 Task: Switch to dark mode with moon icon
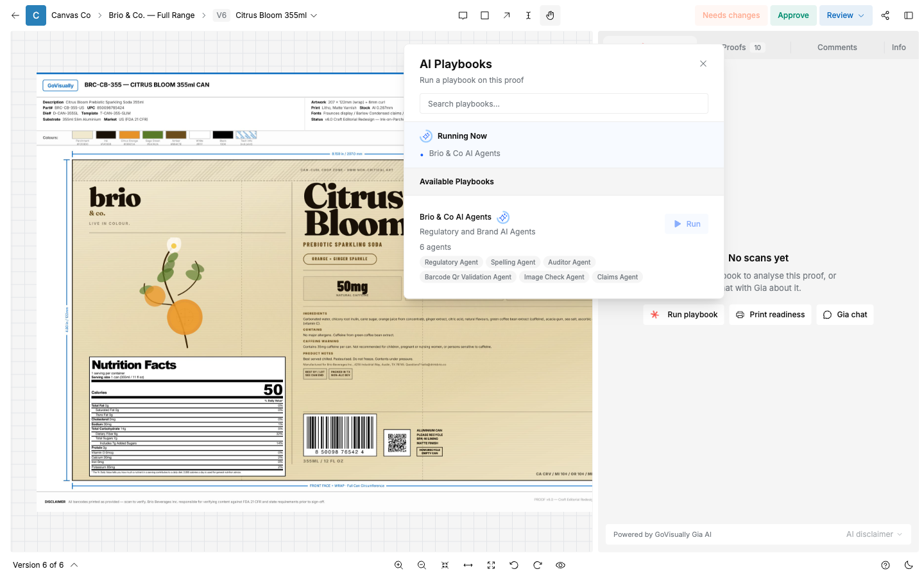click(x=908, y=565)
